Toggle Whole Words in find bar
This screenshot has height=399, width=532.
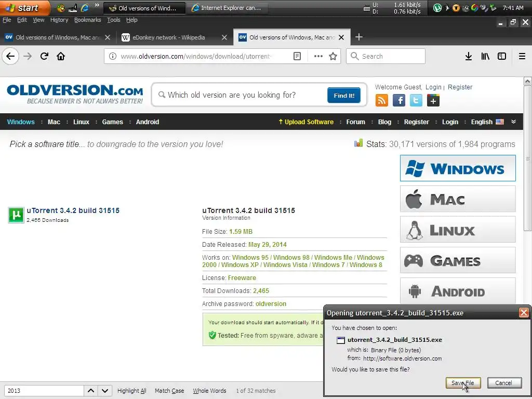click(209, 391)
